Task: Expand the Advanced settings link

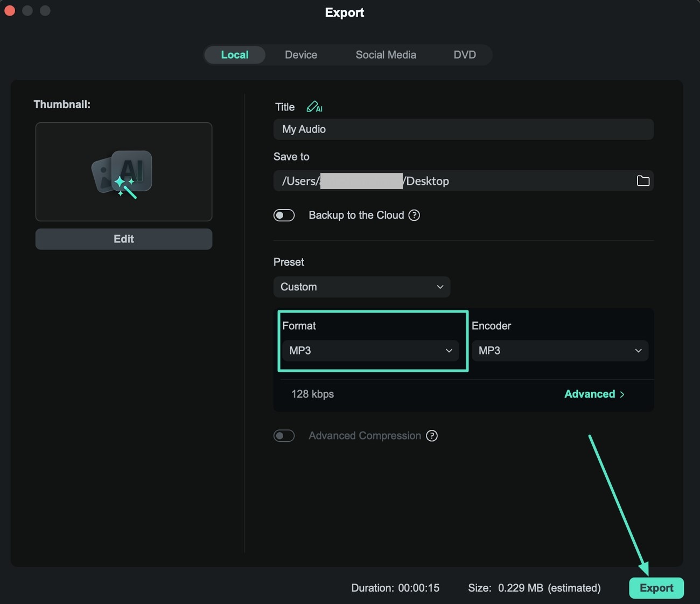Action: (594, 394)
